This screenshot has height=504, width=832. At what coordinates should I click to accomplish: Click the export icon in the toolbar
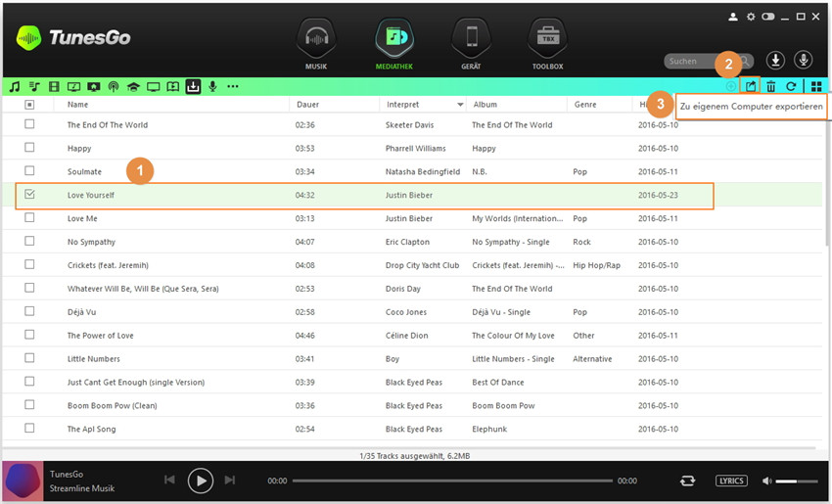click(x=751, y=86)
